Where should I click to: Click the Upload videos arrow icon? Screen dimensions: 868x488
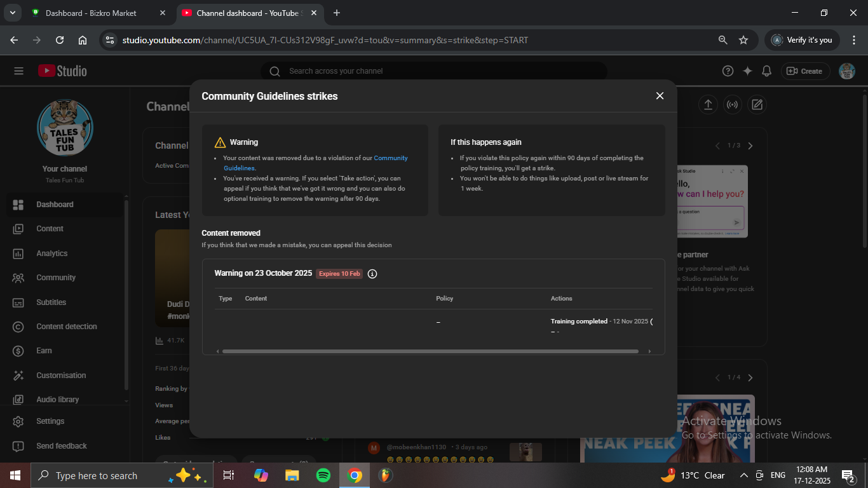(x=708, y=105)
